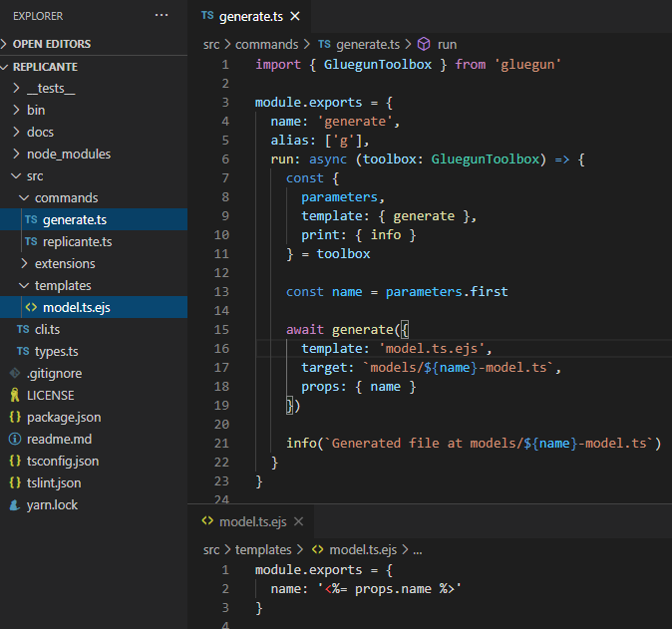
Task: Click the LICENSE file icon
Action: 15,396
